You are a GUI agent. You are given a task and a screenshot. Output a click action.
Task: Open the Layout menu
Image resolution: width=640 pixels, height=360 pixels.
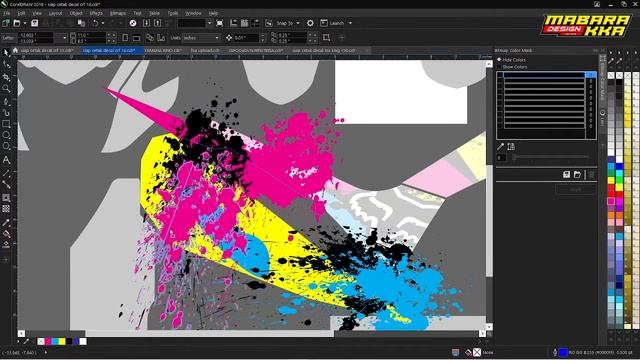coord(55,13)
